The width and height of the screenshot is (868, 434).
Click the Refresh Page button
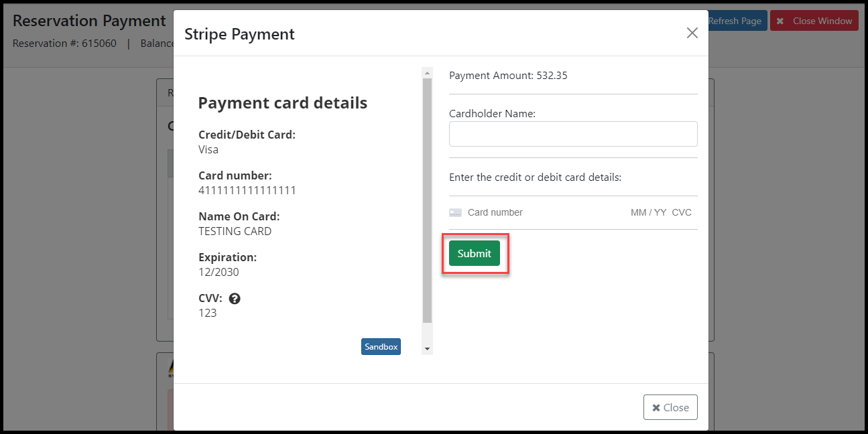pos(735,21)
